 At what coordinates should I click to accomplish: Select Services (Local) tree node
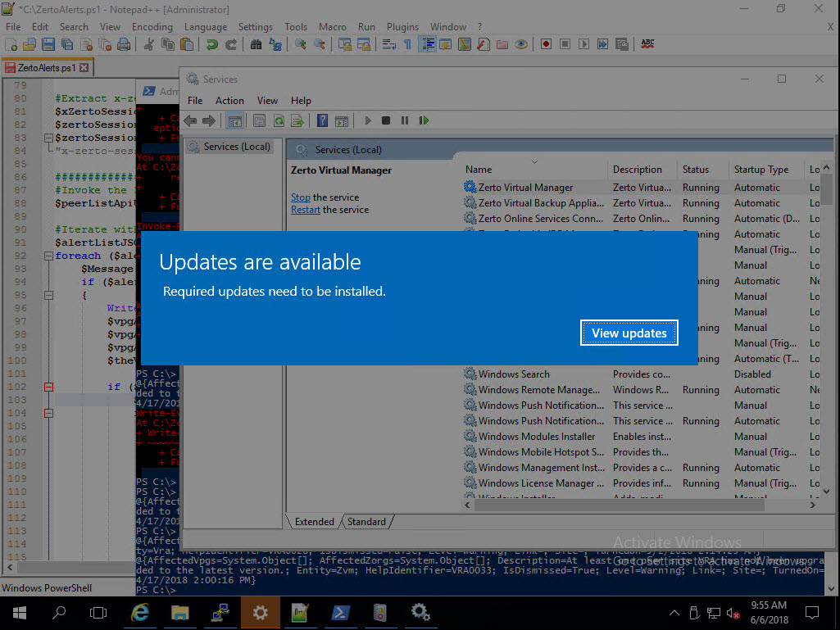click(230, 147)
